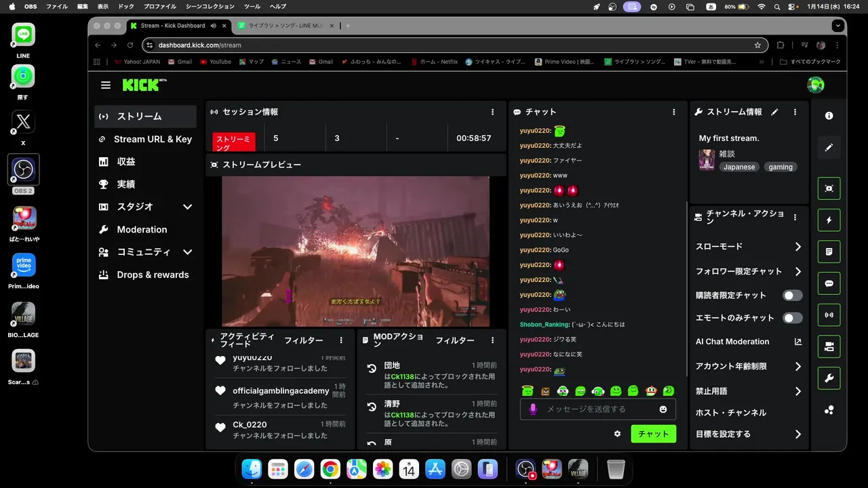Image resolution: width=868 pixels, height=488 pixels.
Task: Edit stream info with the pencil icon
Action: [x=775, y=112]
